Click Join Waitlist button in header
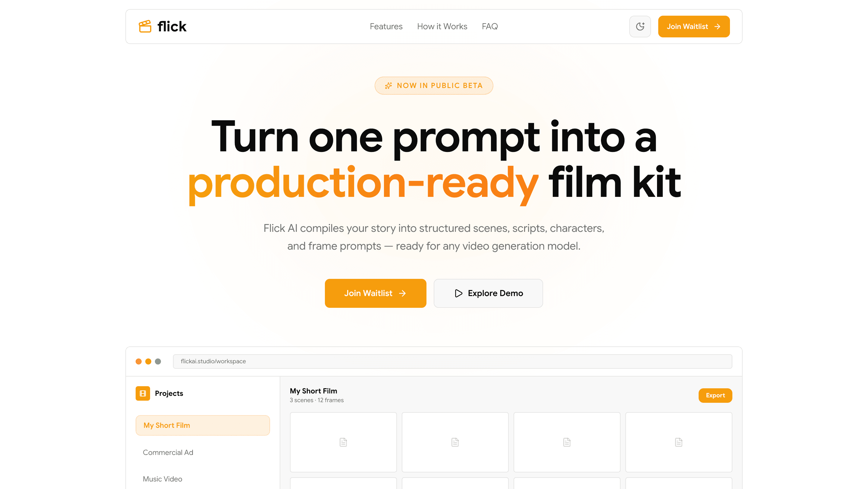The image size is (868, 489). coord(694,26)
